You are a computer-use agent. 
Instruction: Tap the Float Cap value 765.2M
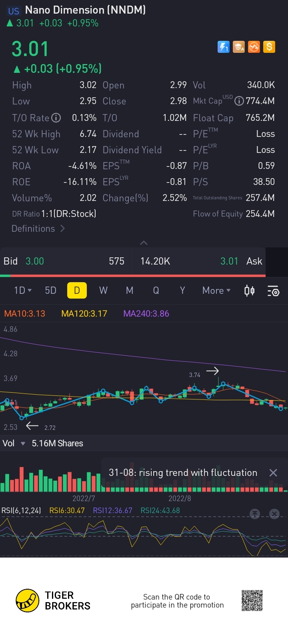260,118
